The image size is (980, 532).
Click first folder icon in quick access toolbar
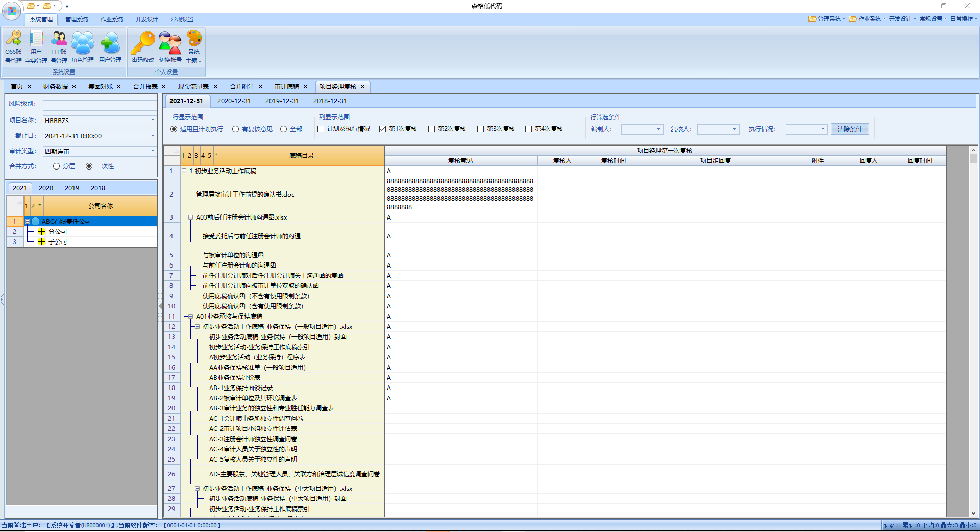coord(31,6)
